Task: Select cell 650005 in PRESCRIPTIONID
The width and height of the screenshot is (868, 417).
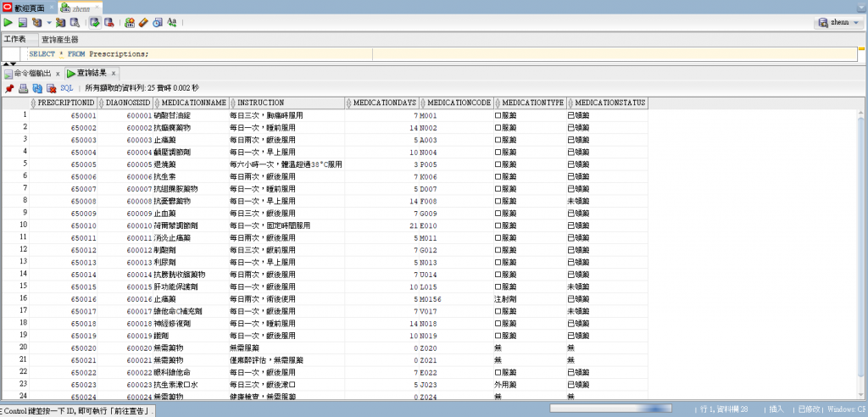Action: pos(64,164)
